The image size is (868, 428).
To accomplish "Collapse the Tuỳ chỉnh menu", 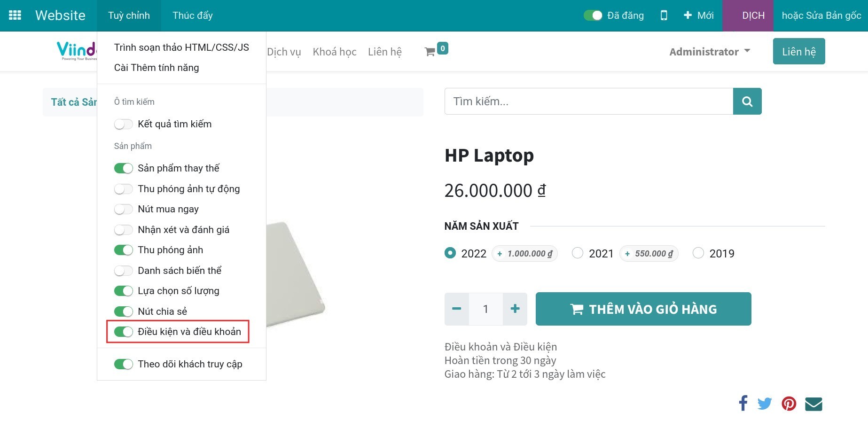I will coord(129,16).
